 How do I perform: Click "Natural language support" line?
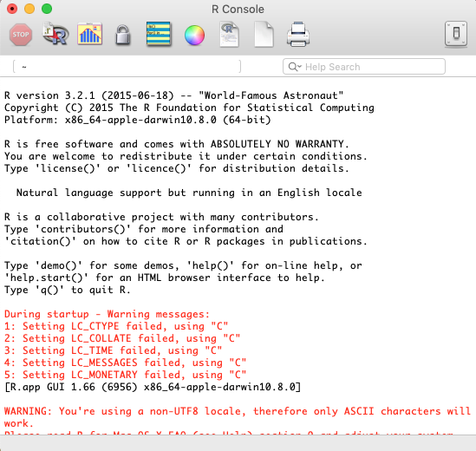pos(189,193)
